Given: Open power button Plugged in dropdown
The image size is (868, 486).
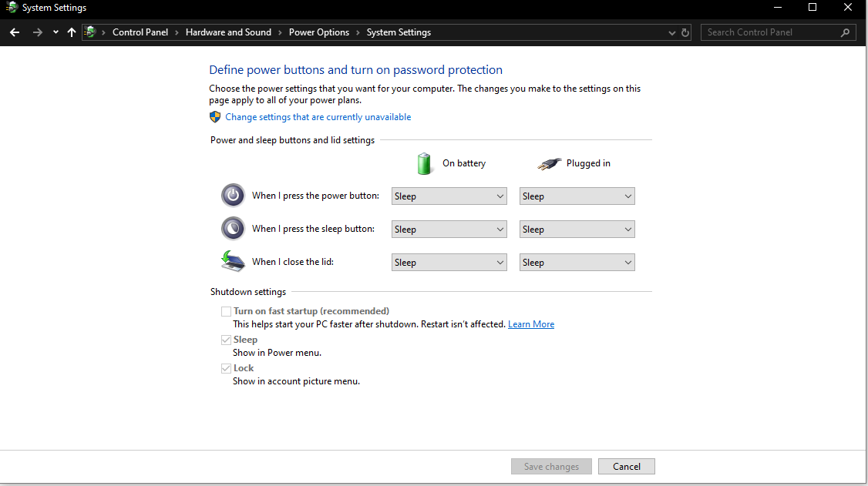Looking at the screenshot, I should click(x=577, y=196).
